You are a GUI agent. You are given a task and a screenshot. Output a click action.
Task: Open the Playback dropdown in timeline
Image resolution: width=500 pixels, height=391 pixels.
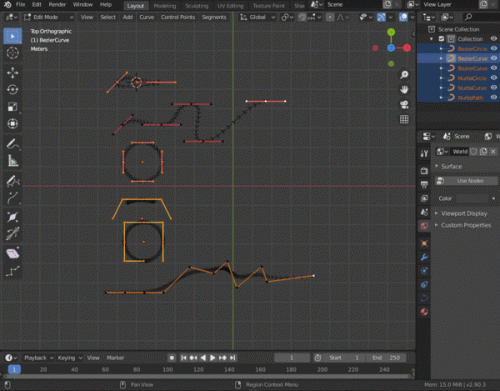click(x=39, y=358)
